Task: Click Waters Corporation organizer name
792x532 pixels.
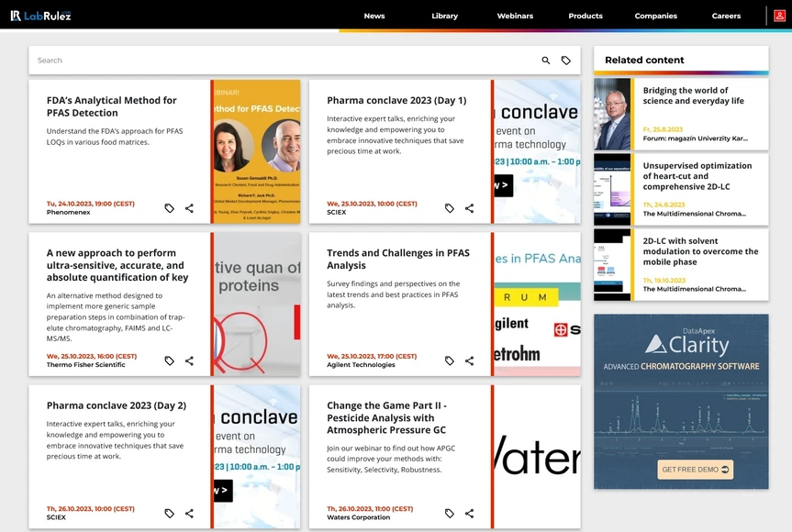Action: coord(358,517)
